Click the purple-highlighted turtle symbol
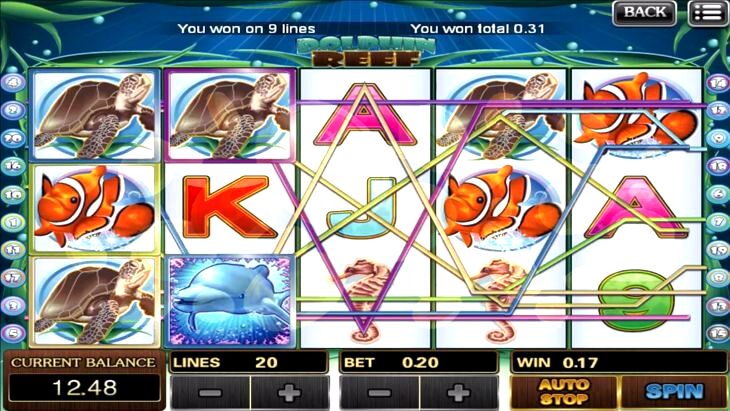Screen dimensions: 730x411 [x=230, y=115]
